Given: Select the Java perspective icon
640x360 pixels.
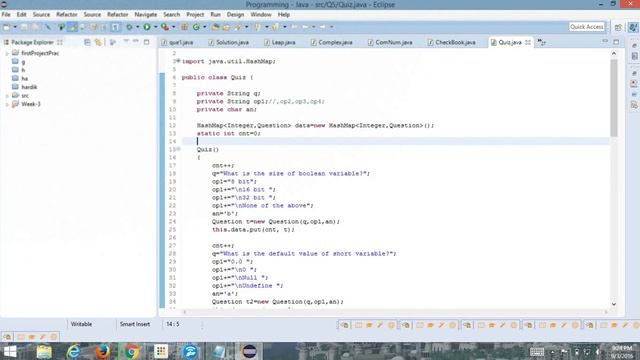Looking at the screenshot, I should tap(633, 27).
